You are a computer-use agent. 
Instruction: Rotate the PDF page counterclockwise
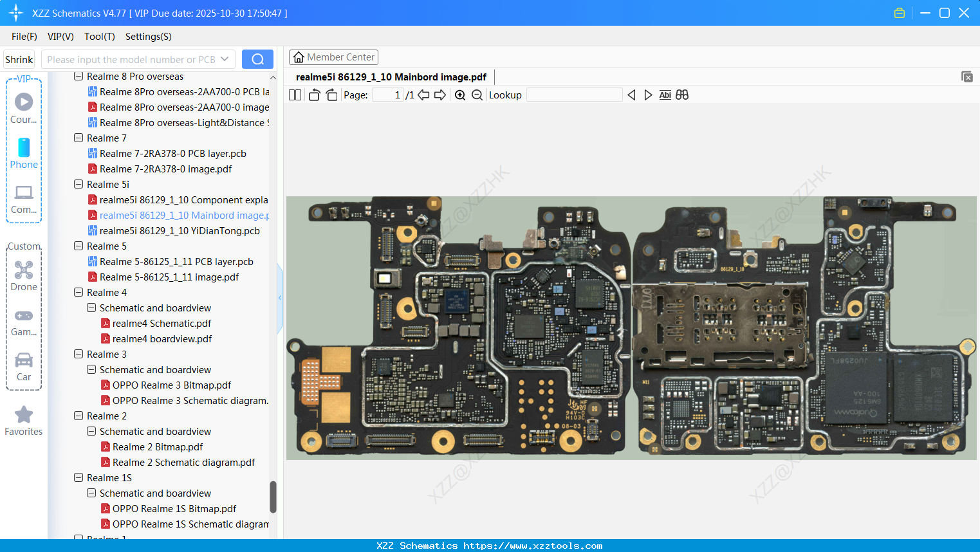[x=313, y=95]
